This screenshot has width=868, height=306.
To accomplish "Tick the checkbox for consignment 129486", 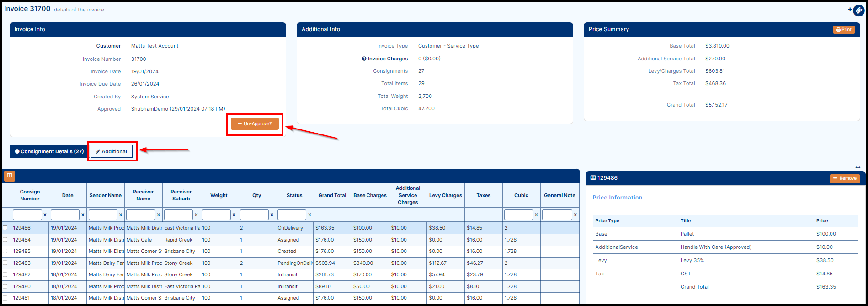I will click(5, 228).
